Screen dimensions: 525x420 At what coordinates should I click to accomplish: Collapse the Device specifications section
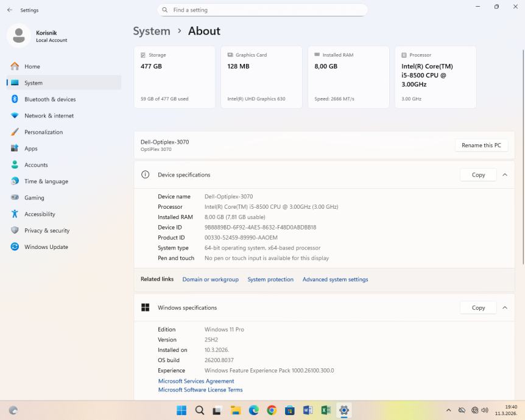coord(505,175)
